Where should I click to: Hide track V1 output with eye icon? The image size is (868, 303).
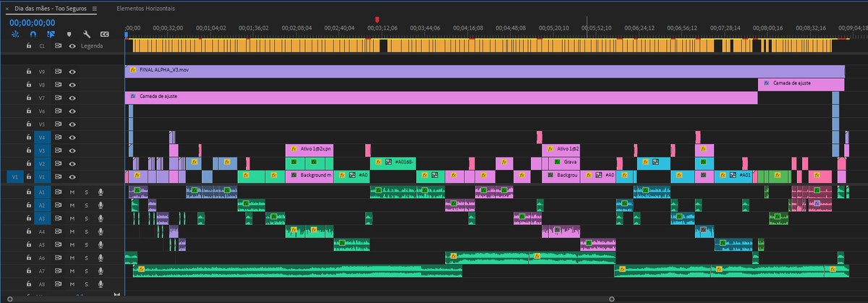pyautogui.click(x=72, y=176)
